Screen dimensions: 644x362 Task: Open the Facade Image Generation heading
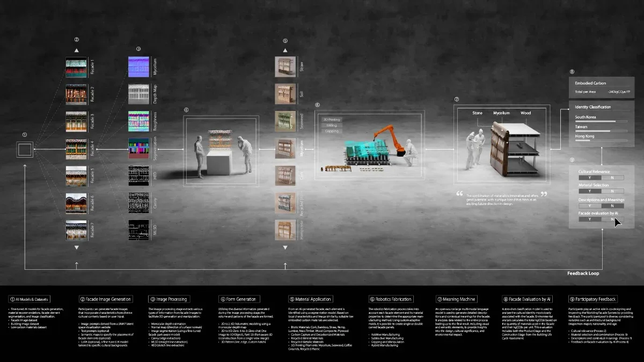pyautogui.click(x=105, y=299)
